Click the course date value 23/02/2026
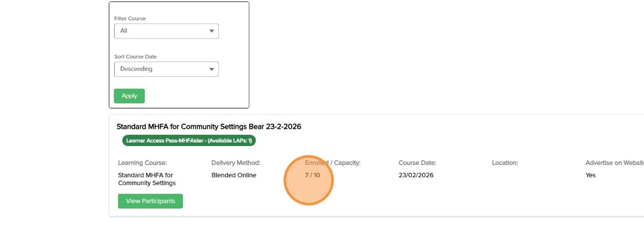Screen dimensions: 644x231 click(x=416, y=175)
